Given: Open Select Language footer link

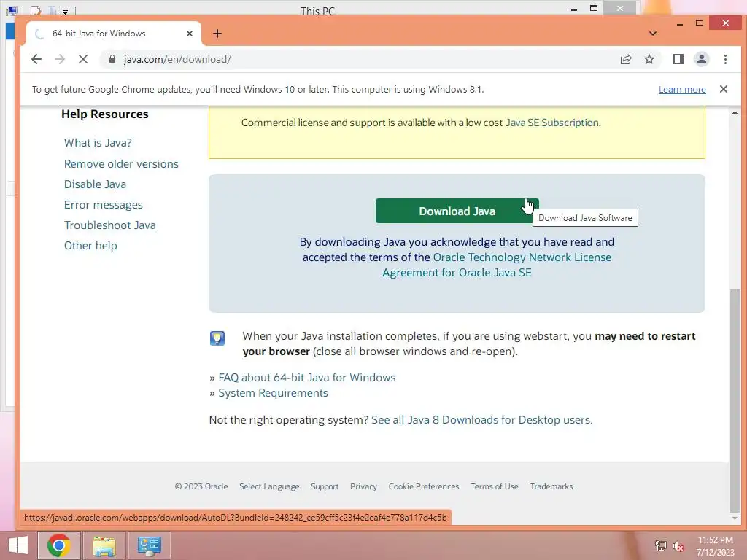Looking at the screenshot, I should coord(269,486).
